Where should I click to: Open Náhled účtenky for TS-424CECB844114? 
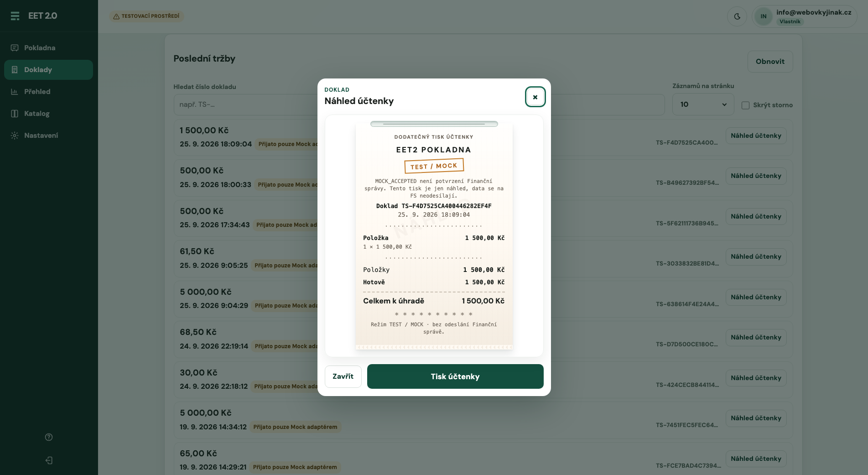756,378
